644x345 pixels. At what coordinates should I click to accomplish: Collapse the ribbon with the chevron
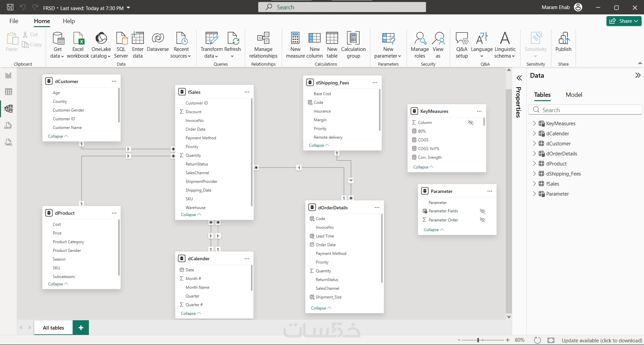coord(640,63)
